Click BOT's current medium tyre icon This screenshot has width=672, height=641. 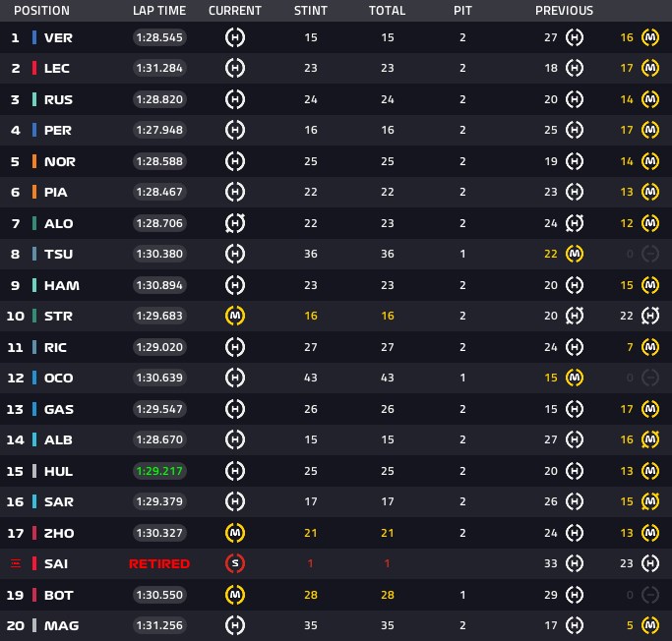[x=235, y=595]
